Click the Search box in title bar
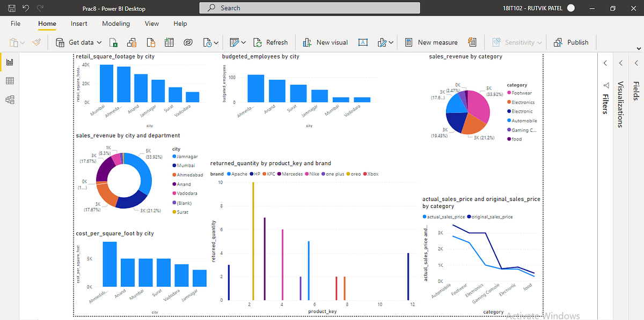The image size is (644, 320). pos(309,8)
